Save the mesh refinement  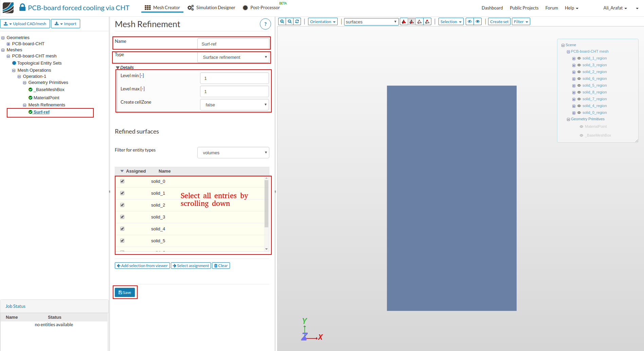[125, 292]
